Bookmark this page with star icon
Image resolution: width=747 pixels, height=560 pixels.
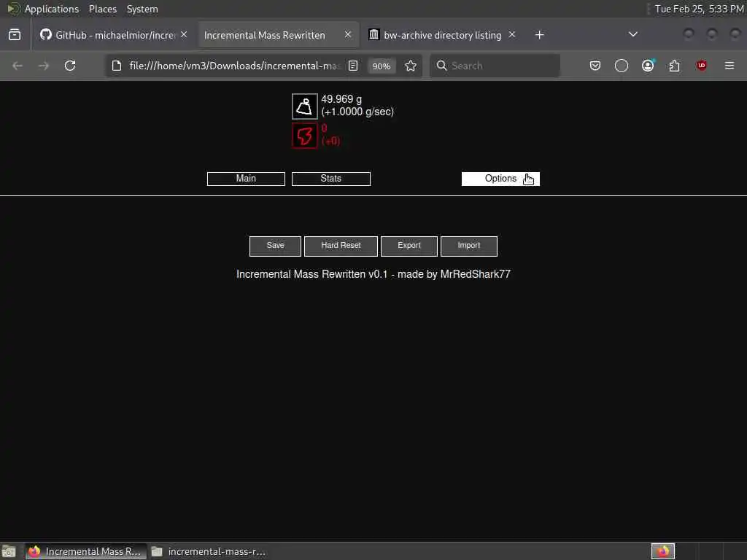[411, 66]
